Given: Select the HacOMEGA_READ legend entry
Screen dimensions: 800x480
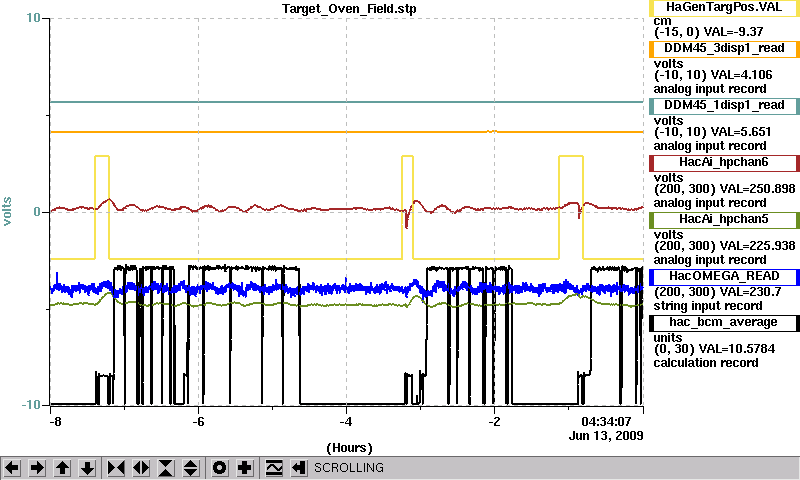Looking at the screenshot, I should tap(724, 277).
